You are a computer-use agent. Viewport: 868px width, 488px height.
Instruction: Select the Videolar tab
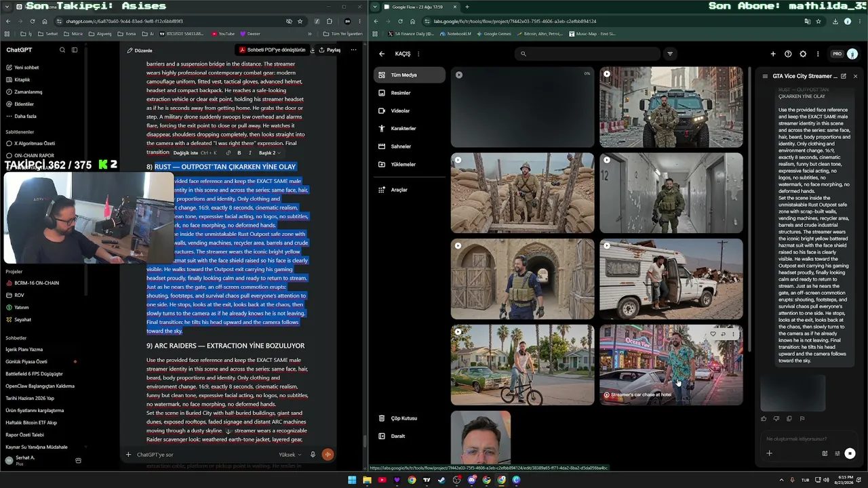[410, 110]
